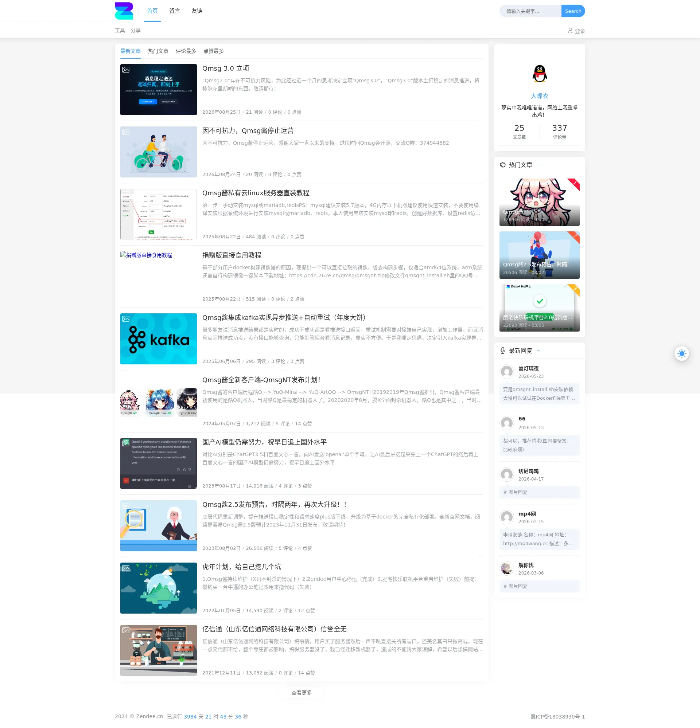The width and height of the screenshot is (700, 728).
Task: Click 解你忧's commenter avatar
Action: 507,568
